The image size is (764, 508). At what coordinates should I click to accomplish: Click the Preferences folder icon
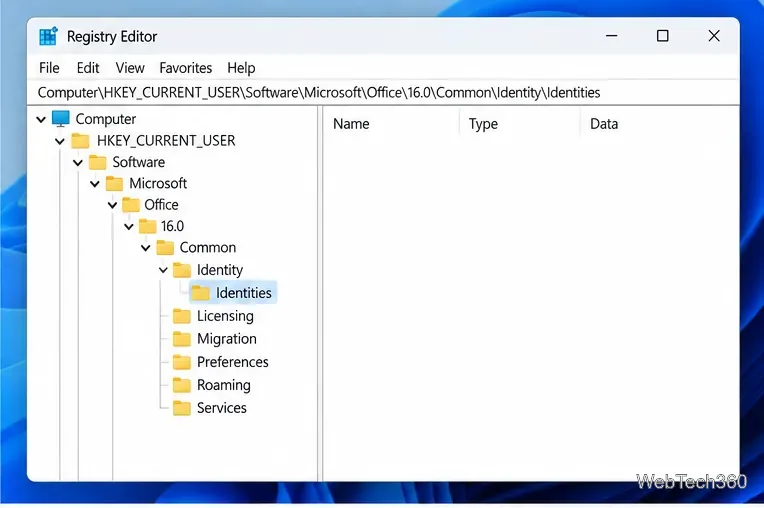pyautogui.click(x=182, y=362)
